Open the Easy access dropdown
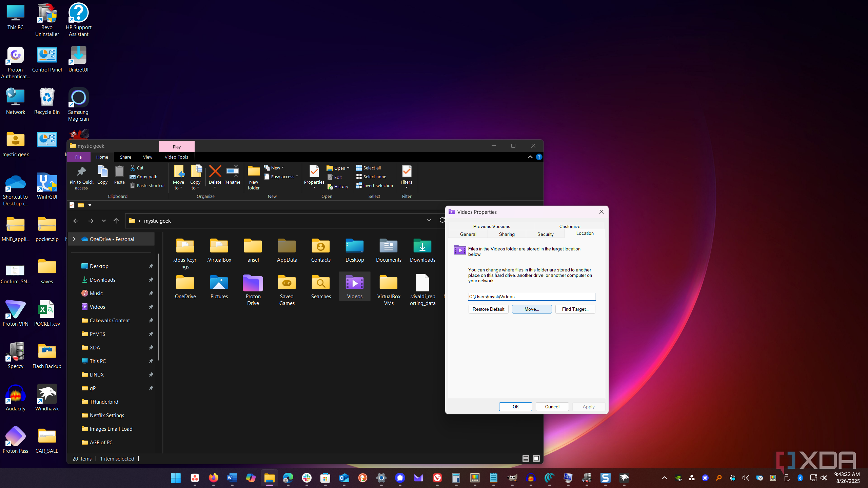Screen dimensions: 868x488 281,177
